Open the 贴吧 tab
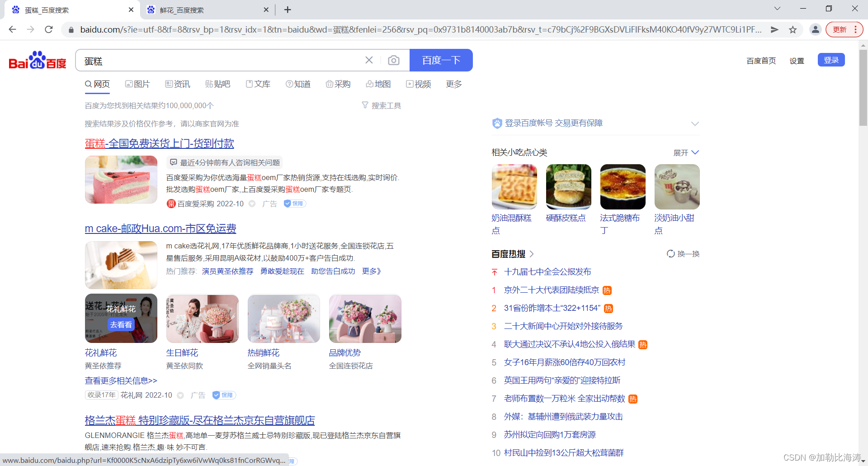This screenshot has width=868, height=466. 217,84
